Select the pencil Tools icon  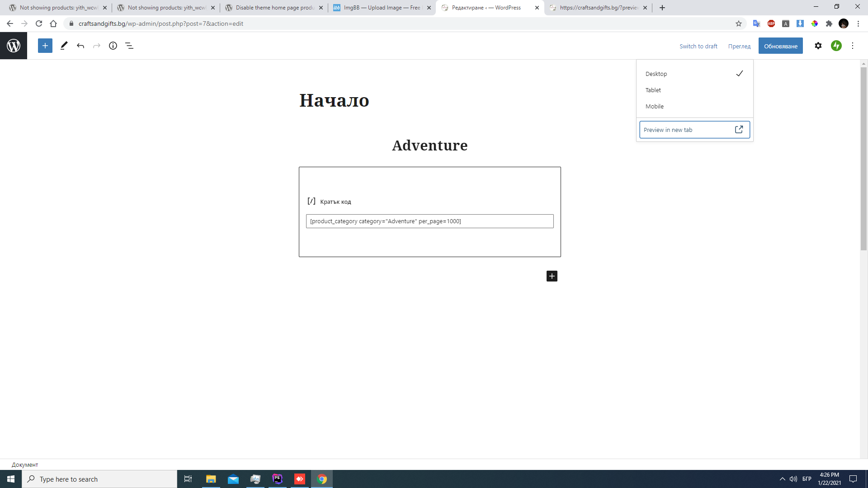(x=64, y=46)
